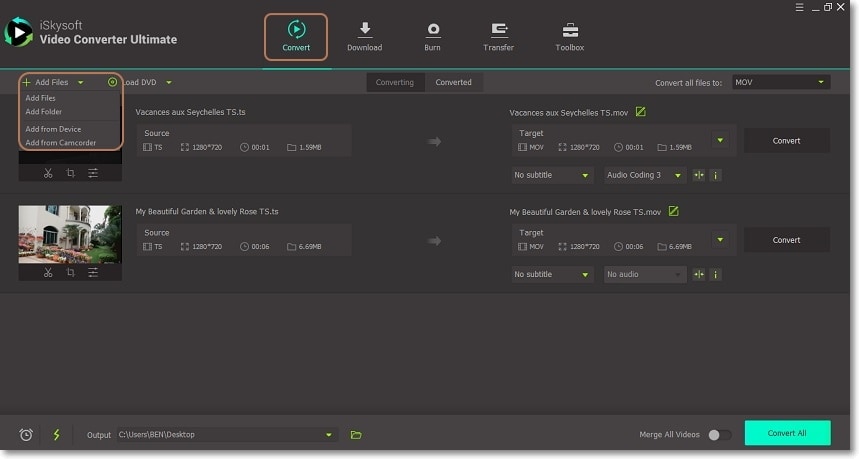
Task: Click the 6.69MB source size value
Action: tap(310, 247)
